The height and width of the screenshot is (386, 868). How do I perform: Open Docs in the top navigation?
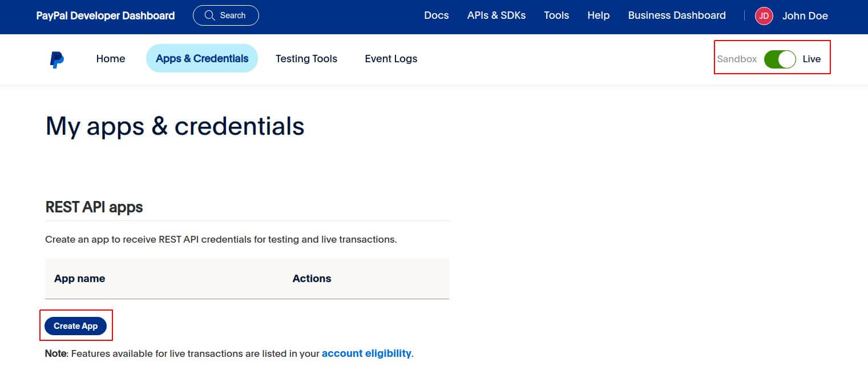[x=436, y=15]
